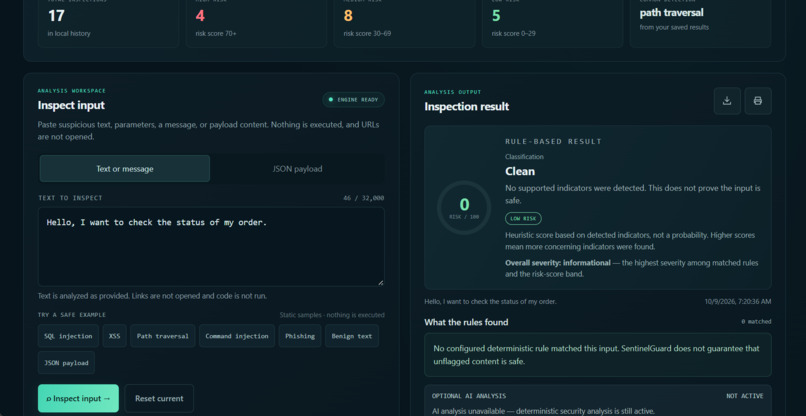Viewport: 806px width, 416px height.
Task: Click the high risk count 4 card
Action: [x=256, y=24]
